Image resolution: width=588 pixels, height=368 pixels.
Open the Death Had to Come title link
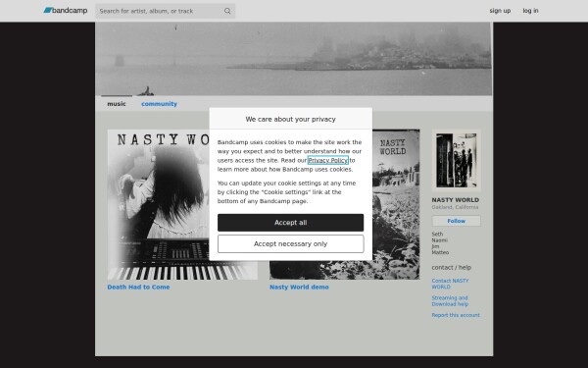point(138,287)
